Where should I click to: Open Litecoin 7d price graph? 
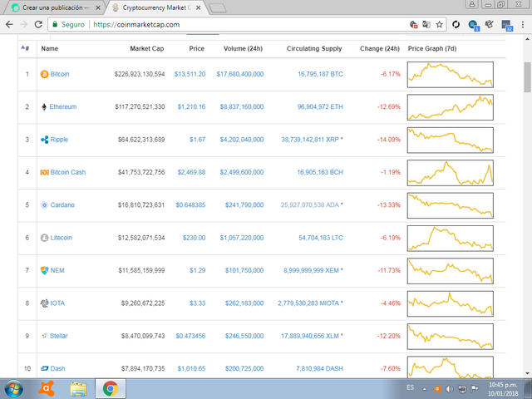coord(451,239)
